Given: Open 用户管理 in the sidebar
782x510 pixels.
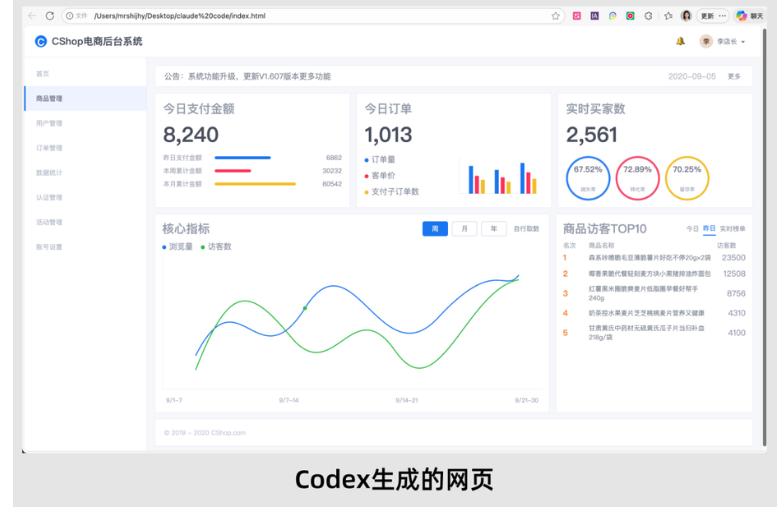Looking at the screenshot, I should click(x=49, y=123).
